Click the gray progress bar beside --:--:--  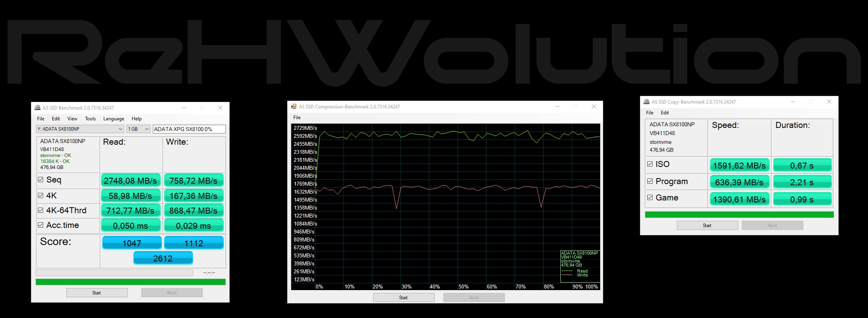(x=114, y=273)
